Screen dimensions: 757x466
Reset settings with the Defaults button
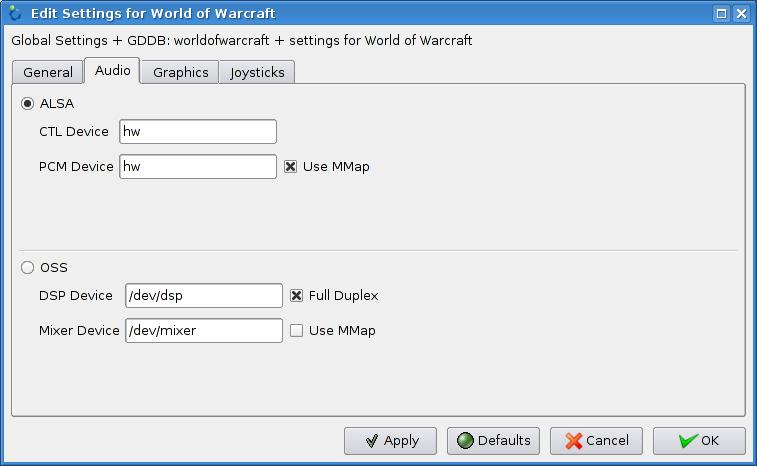493,440
